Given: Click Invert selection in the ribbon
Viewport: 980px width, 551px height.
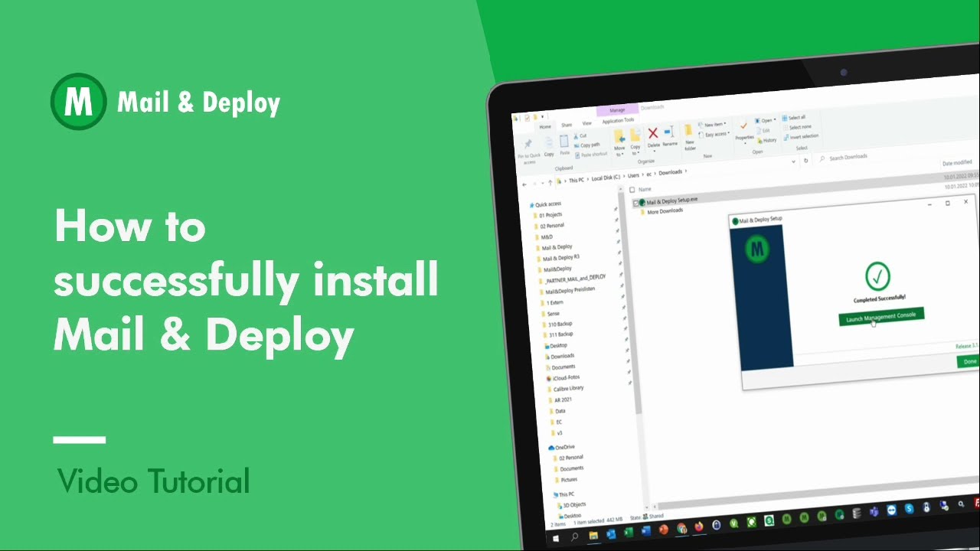Looking at the screenshot, I should pos(799,136).
